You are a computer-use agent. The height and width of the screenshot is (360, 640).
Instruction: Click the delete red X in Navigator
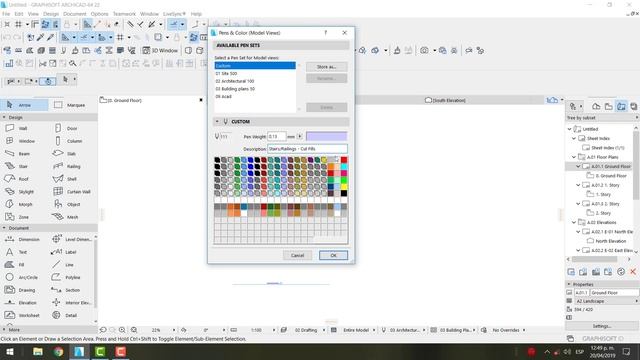click(633, 272)
